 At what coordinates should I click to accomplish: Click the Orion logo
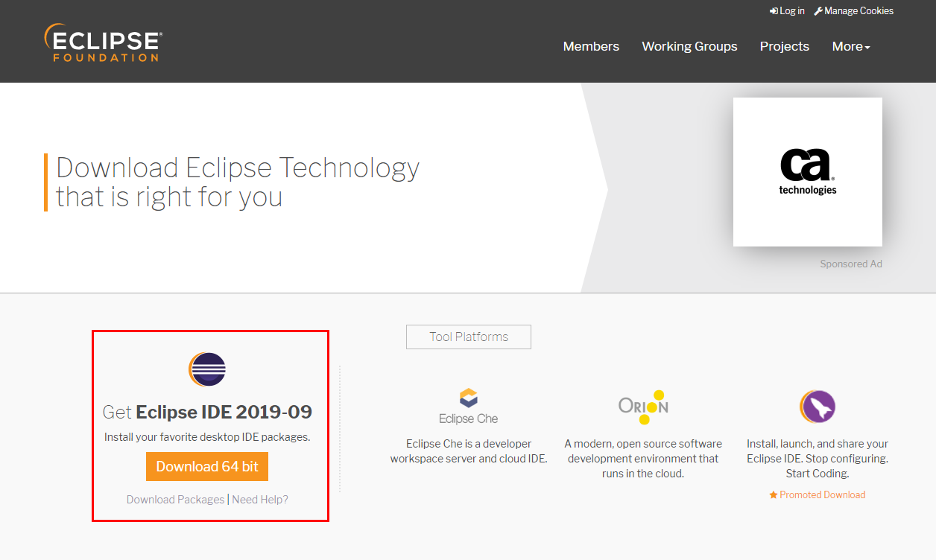pos(643,407)
